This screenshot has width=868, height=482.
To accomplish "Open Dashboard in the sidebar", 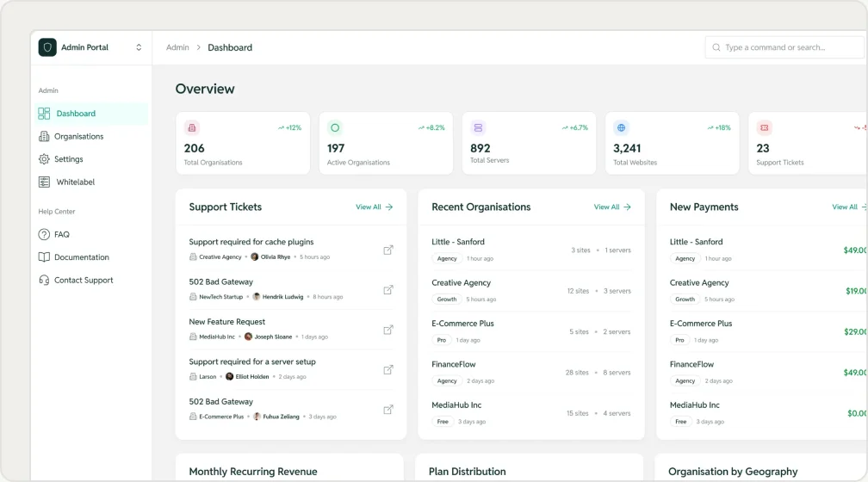I will (x=91, y=114).
